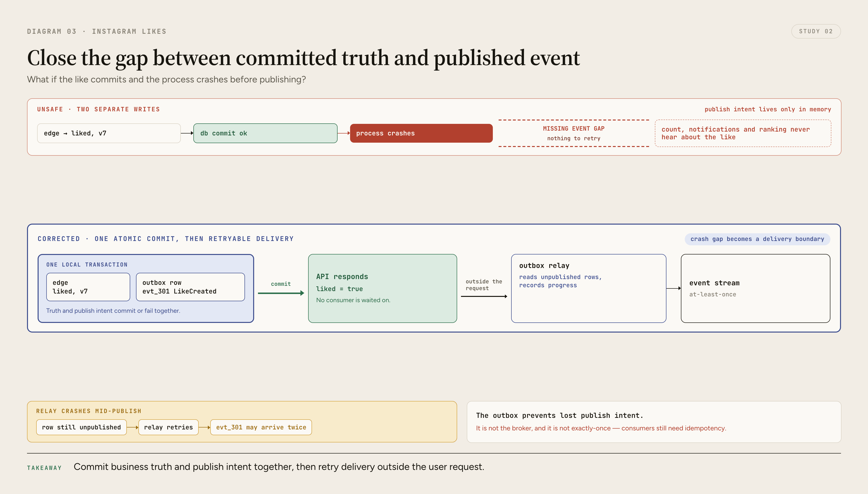The height and width of the screenshot is (494, 868).
Task: Click the STUDY 02 badge
Action: click(816, 31)
